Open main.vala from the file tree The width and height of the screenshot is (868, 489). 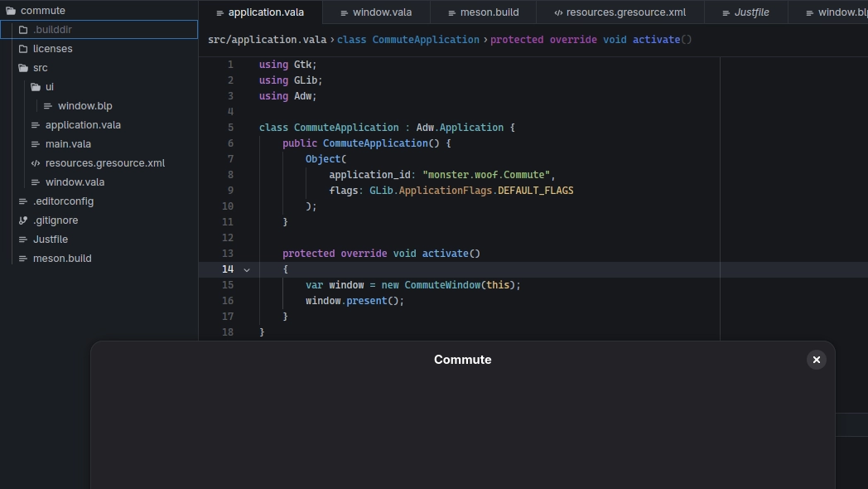(68, 144)
